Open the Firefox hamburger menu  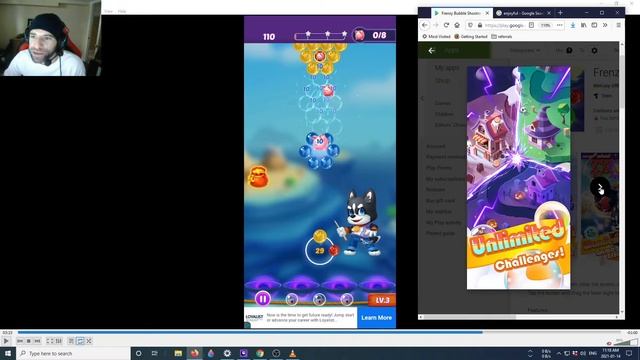click(x=618, y=25)
